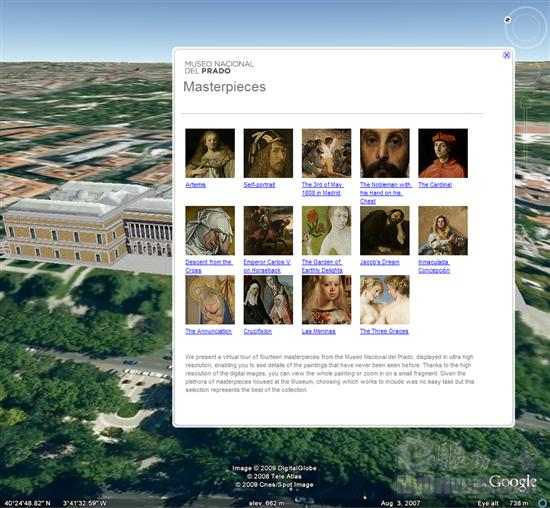Open The Three Graces link
The image size is (550, 508).
click(x=384, y=332)
